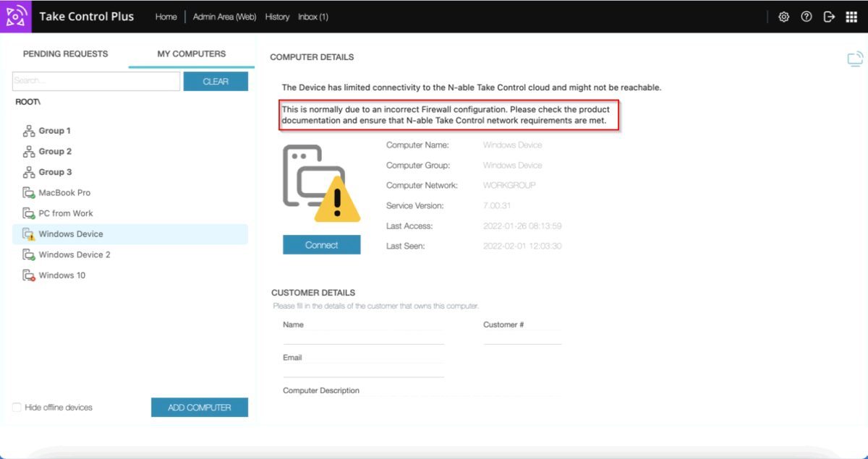The width and height of the screenshot is (868, 459).
Task: Expand Group 3 in computer tree
Action: [x=54, y=172]
